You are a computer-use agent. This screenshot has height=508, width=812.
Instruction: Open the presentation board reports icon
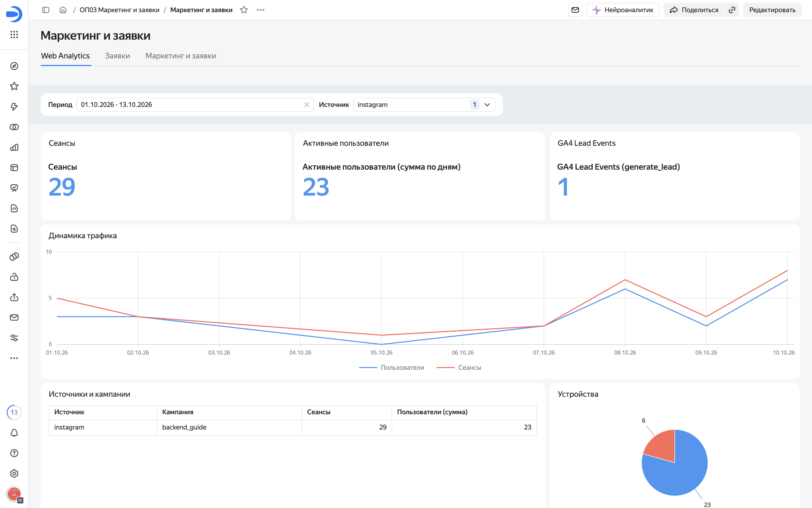(14, 188)
